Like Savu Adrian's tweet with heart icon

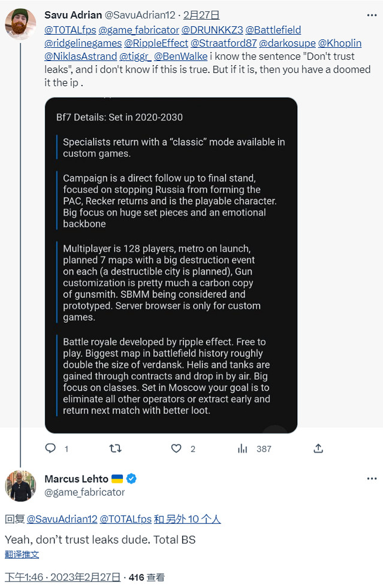[x=176, y=448]
